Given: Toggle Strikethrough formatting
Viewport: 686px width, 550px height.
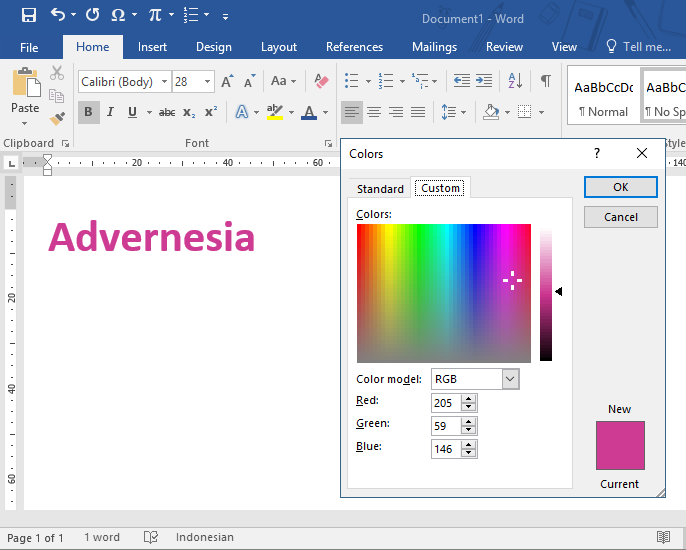Looking at the screenshot, I should coord(167,112).
